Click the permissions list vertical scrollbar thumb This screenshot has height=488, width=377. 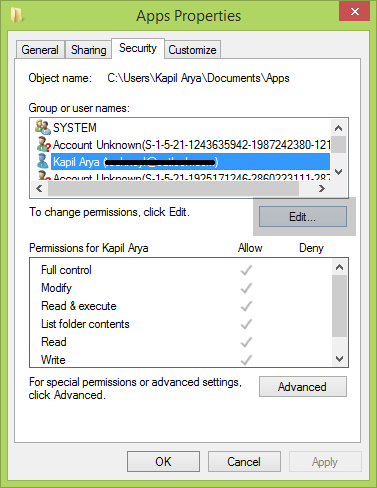pos(340,306)
